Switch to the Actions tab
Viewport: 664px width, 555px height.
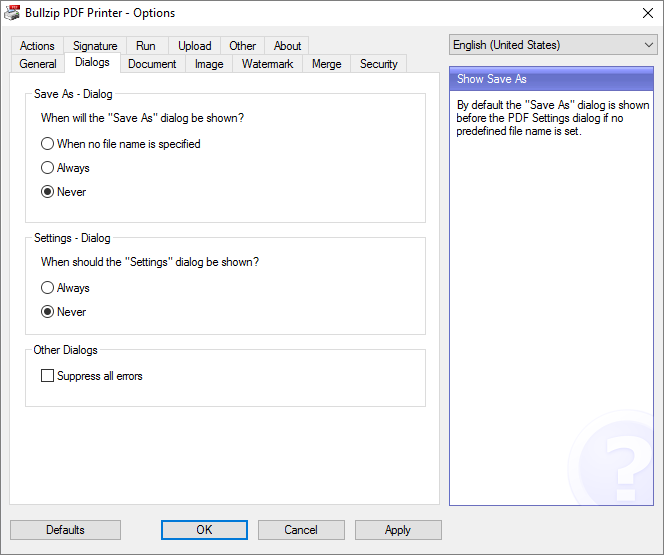(37, 46)
